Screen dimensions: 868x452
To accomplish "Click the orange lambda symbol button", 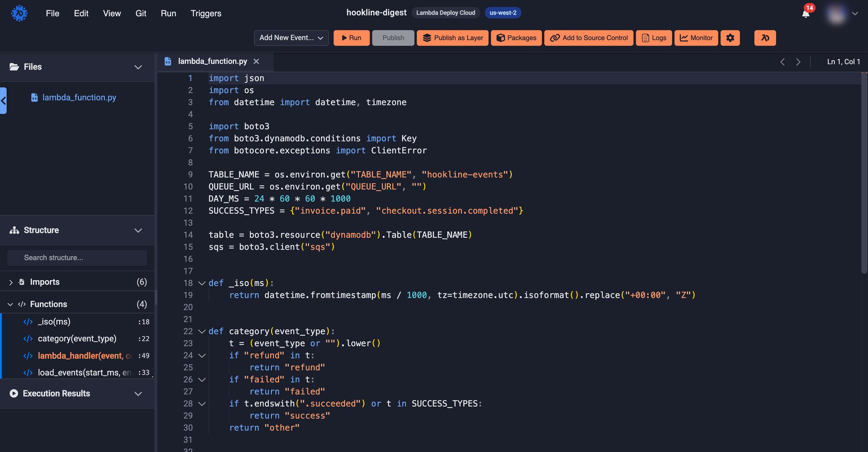I will coord(765,38).
